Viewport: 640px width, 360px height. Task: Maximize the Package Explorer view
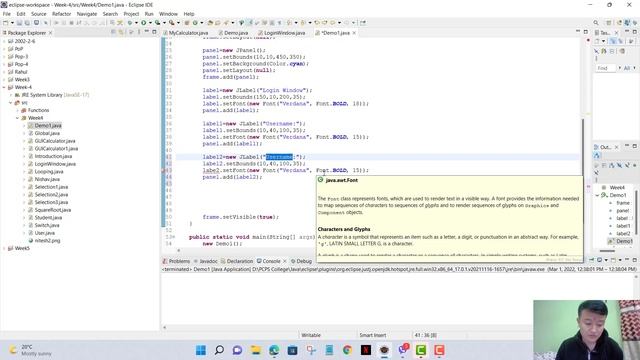(x=154, y=32)
